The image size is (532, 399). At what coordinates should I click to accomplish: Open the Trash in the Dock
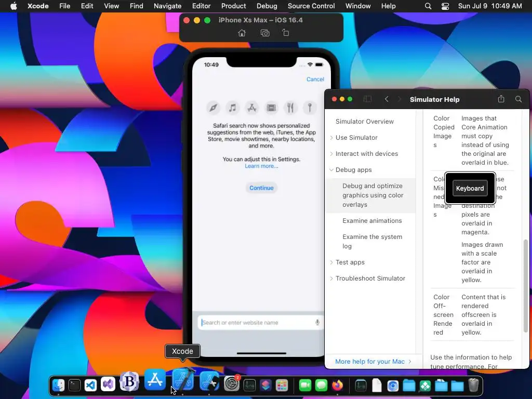[x=473, y=385]
